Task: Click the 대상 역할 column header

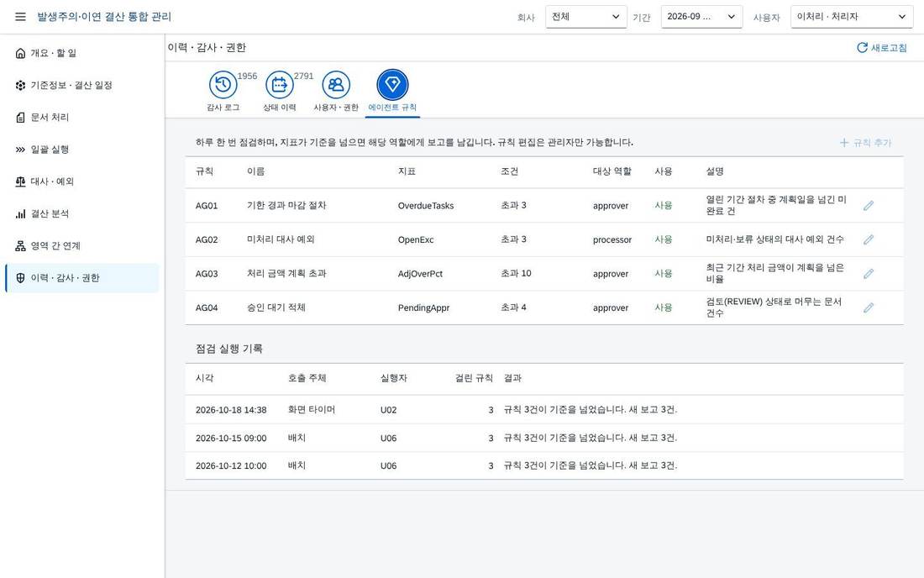Action: click(612, 171)
